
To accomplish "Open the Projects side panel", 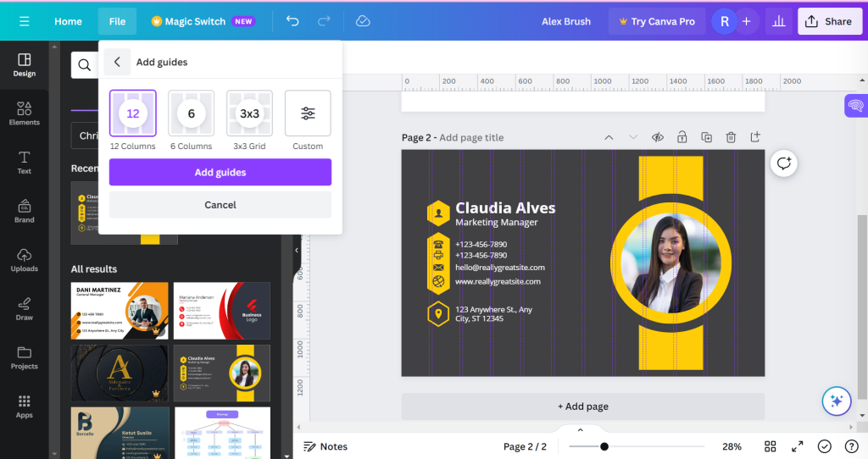I will click(25, 357).
